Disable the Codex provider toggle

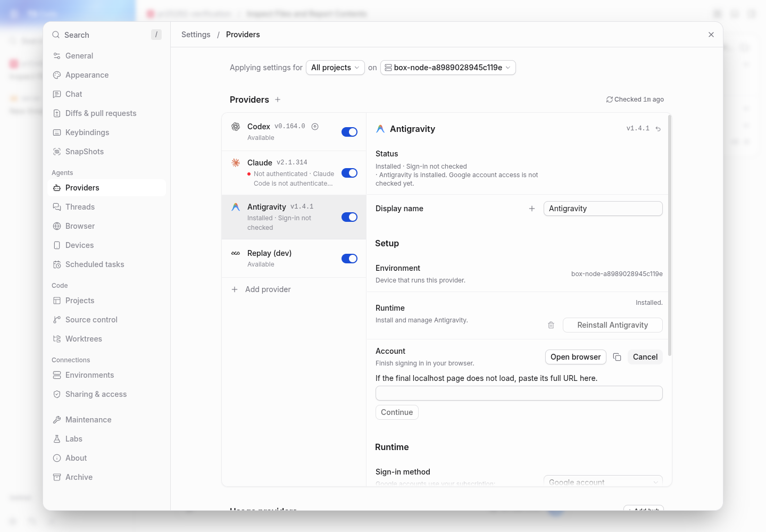click(349, 132)
